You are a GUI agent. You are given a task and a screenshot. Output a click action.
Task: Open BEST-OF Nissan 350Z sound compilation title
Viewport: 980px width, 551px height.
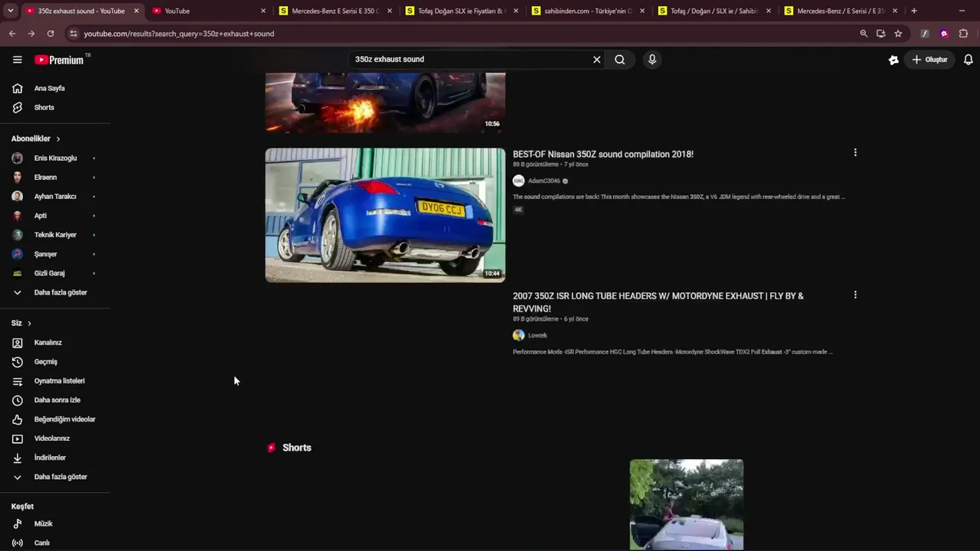click(x=603, y=155)
